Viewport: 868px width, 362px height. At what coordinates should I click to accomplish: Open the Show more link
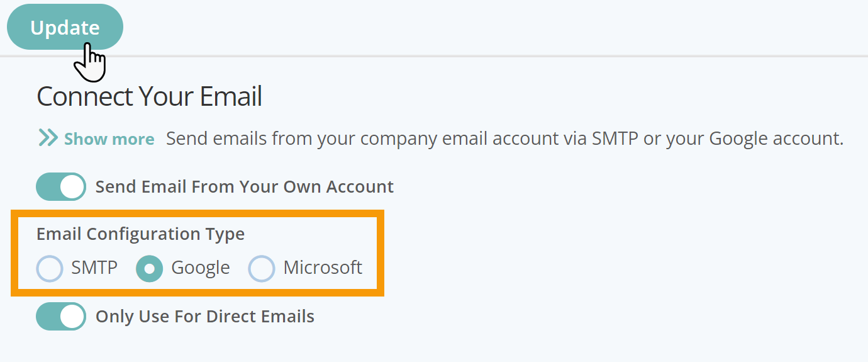[109, 139]
